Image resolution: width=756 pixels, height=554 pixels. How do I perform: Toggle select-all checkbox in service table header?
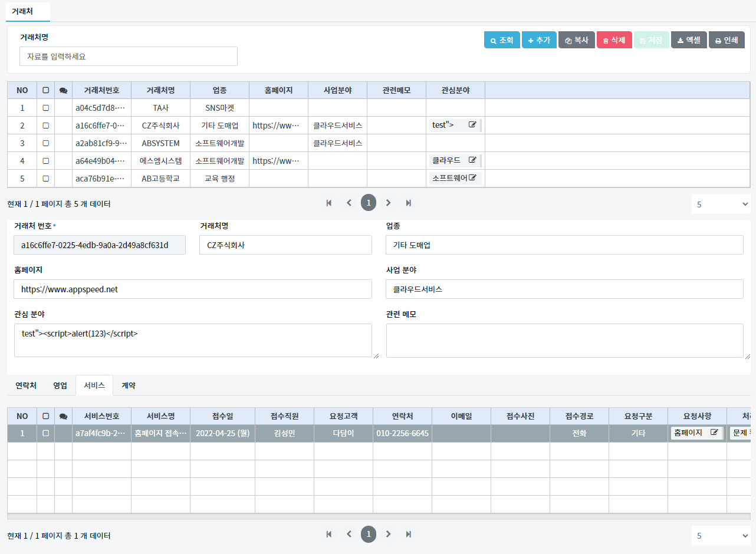pos(45,416)
